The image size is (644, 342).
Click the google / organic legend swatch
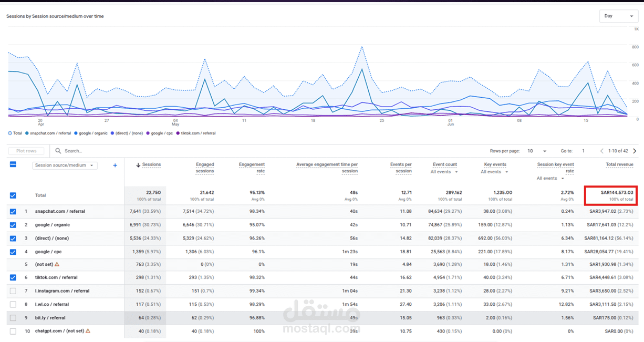(76, 133)
